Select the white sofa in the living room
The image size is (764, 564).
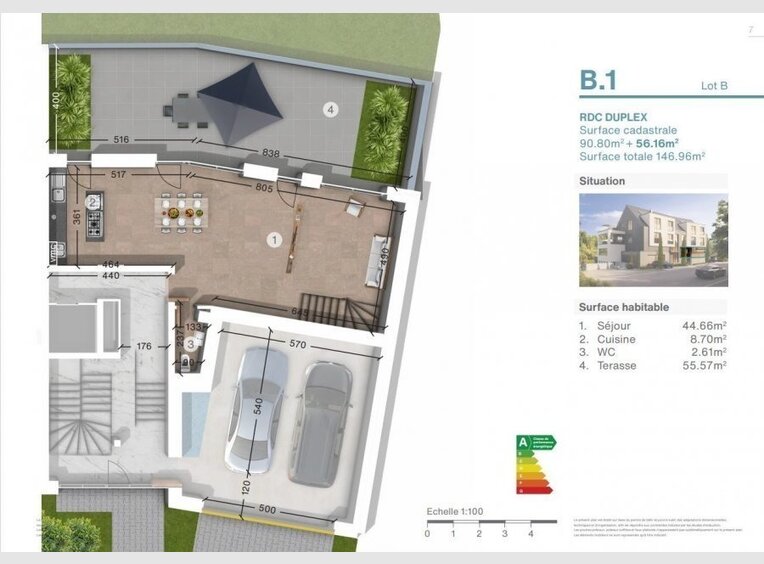[x=378, y=261]
